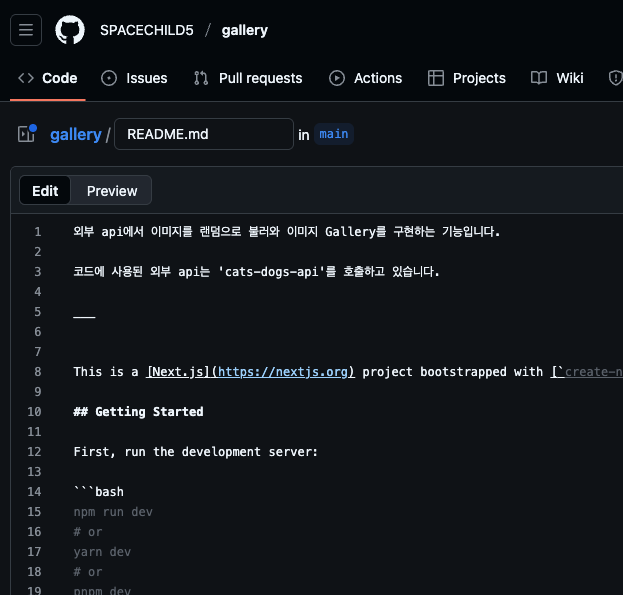Switch to the Code tab
The image size is (623, 595).
[x=48, y=78]
